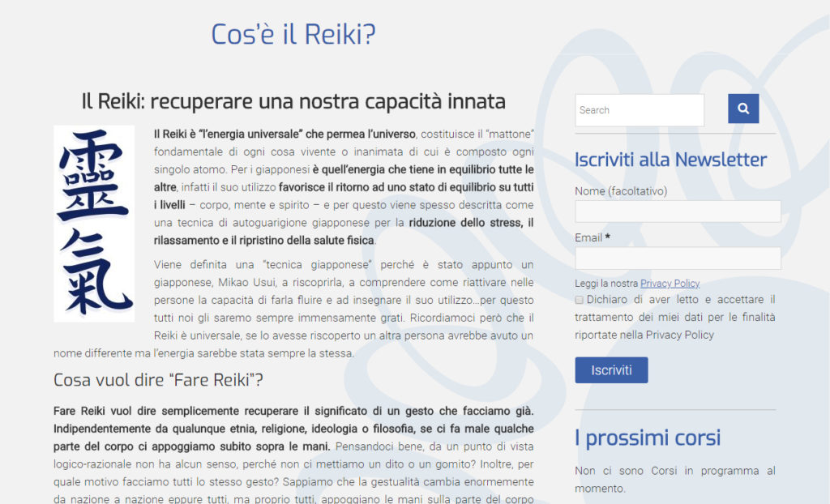Click the "Cosa vuol dire Fare Reiki?" heading
Viewport: 830px width, 504px height.
[158, 379]
